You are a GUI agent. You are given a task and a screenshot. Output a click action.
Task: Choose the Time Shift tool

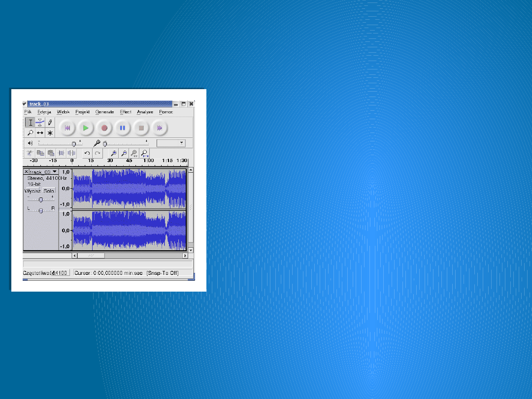[x=40, y=133]
